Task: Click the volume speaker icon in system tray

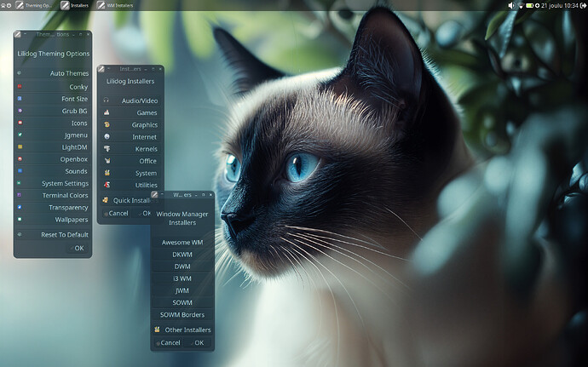Action: coord(511,5)
